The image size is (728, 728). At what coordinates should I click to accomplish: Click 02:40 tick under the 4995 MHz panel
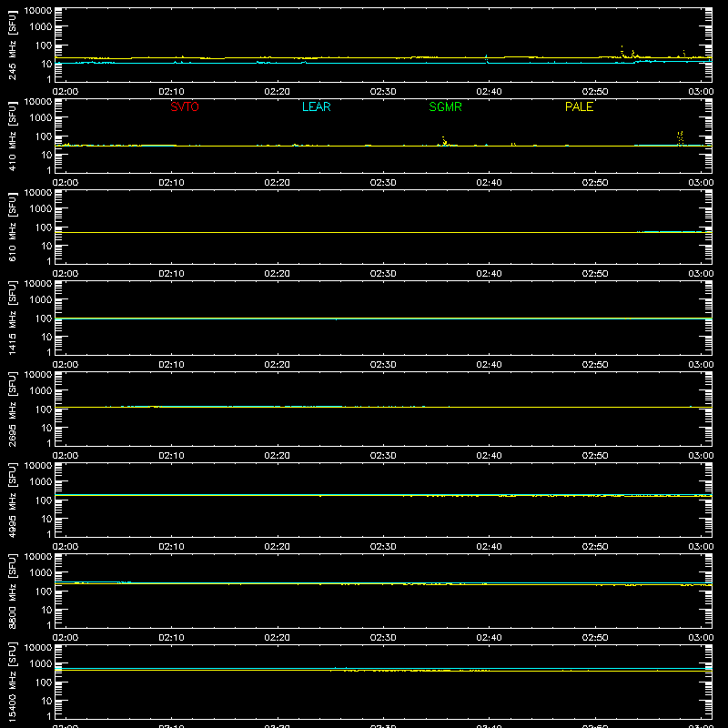[x=489, y=547]
